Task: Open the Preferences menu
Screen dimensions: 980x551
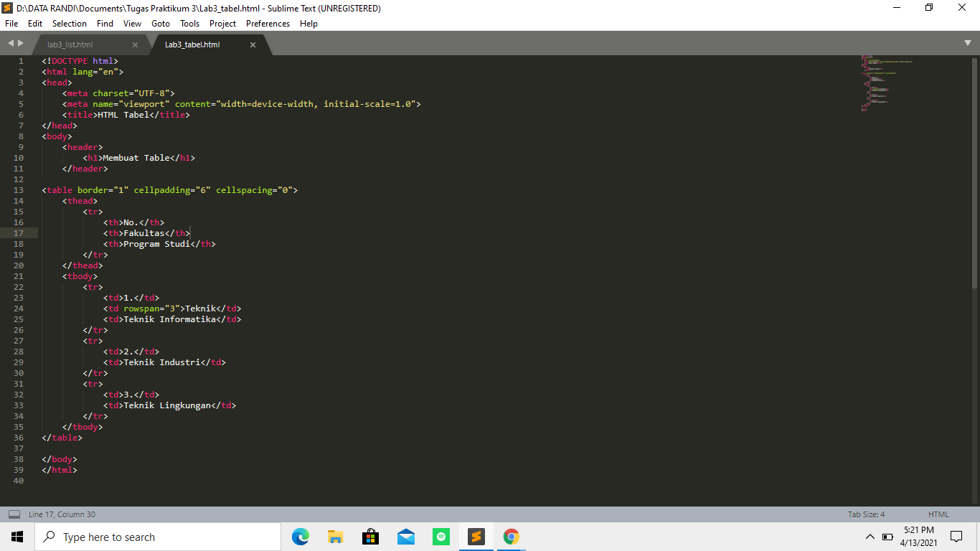Action: pos(267,23)
